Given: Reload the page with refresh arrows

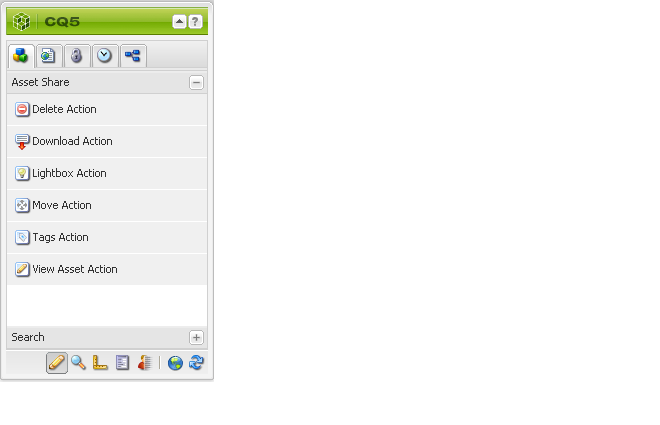Looking at the screenshot, I should [196, 363].
